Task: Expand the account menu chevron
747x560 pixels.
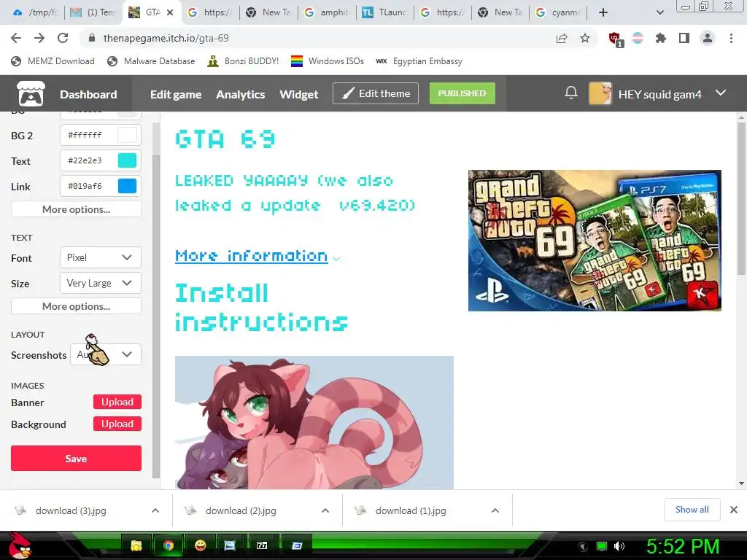Action: pos(721,93)
